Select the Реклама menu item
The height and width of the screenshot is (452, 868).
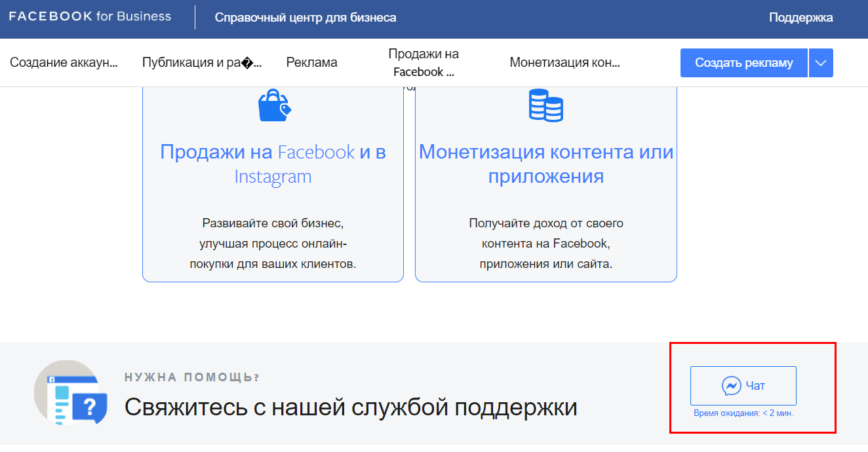(312, 63)
